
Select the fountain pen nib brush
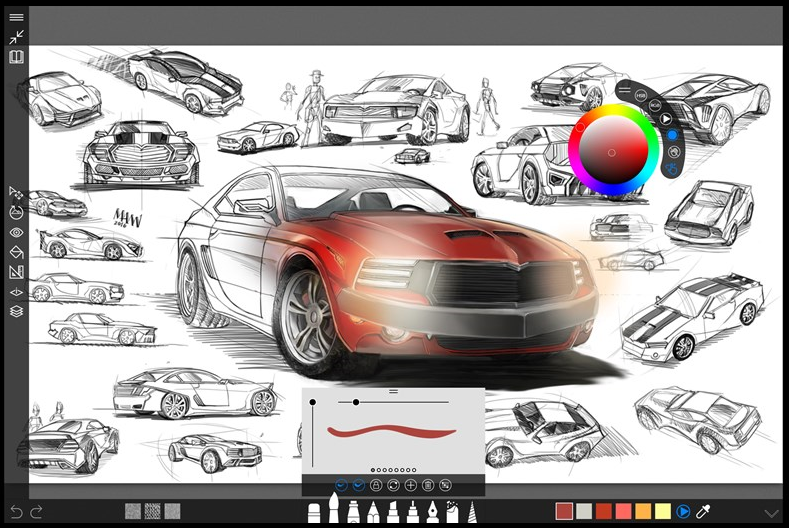(x=432, y=511)
